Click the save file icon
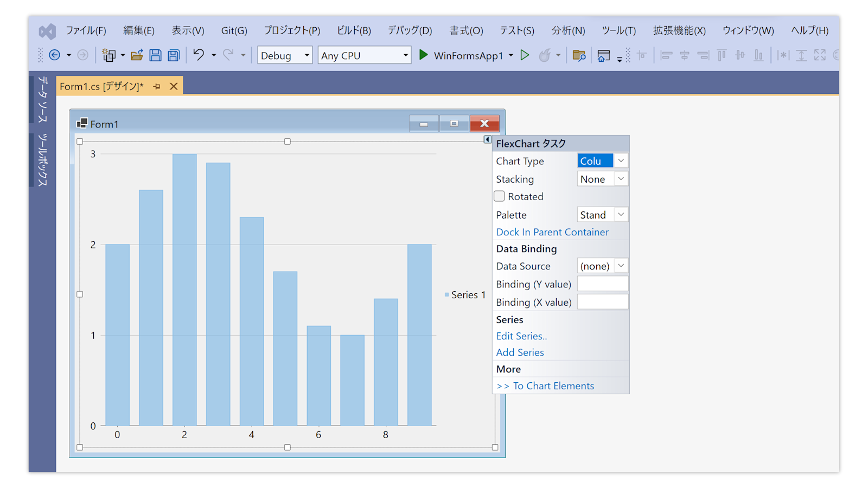This screenshot has height=488, width=868. click(155, 55)
